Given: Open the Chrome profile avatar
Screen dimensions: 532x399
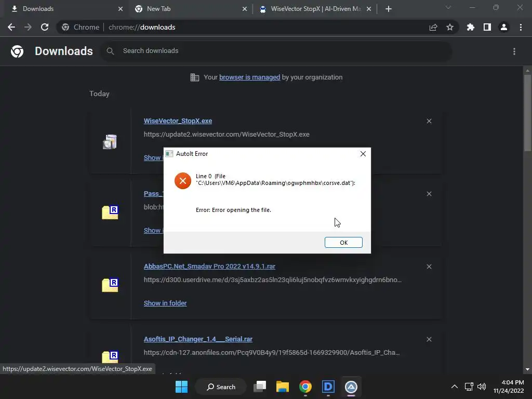Looking at the screenshot, I should (504, 27).
